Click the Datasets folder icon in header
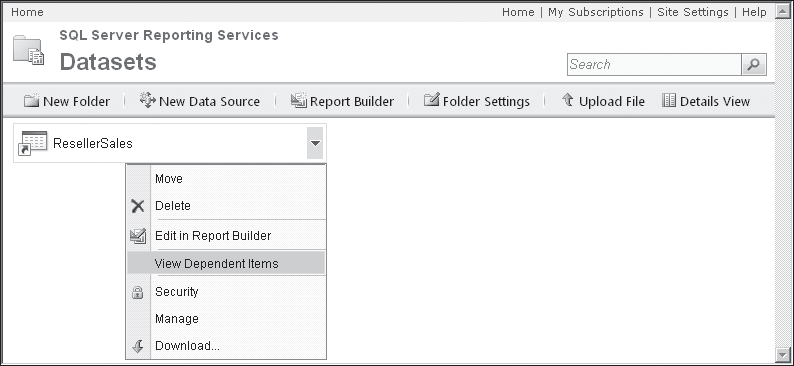 click(29, 50)
